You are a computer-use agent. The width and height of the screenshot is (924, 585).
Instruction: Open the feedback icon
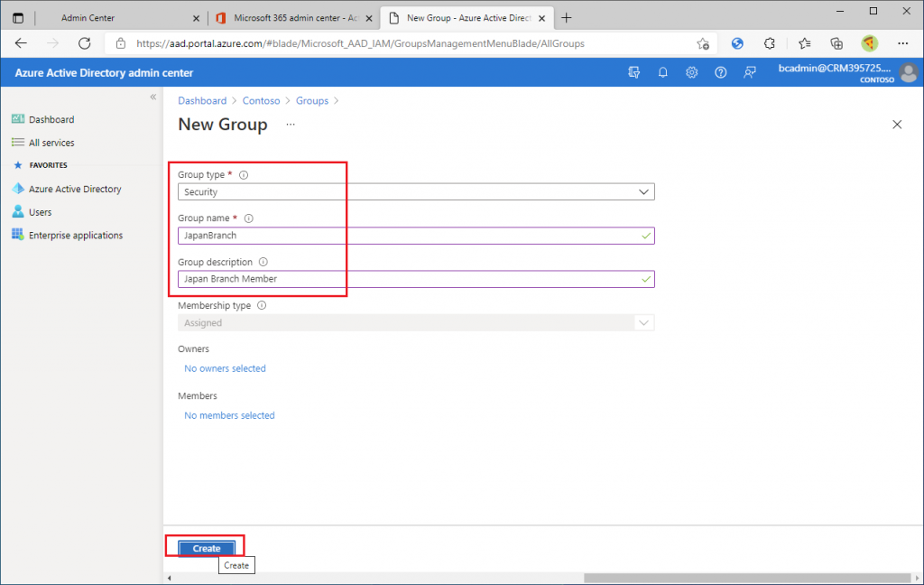(750, 72)
